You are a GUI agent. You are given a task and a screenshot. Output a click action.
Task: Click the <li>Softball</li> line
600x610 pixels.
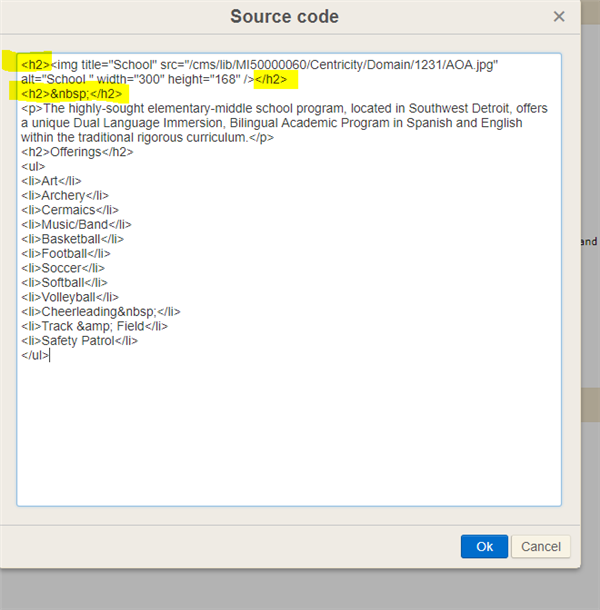coord(64,282)
